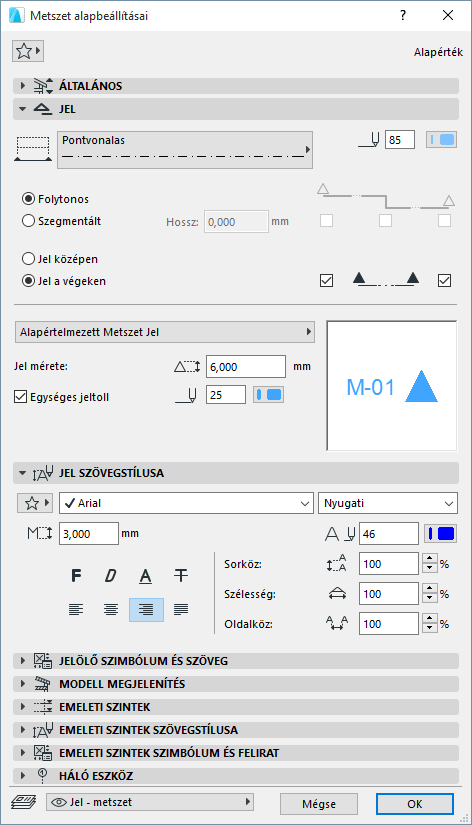Image resolution: width=472 pixels, height=825 pixels.
Task: Click the line pen number field 85
Action: [399, 140]
